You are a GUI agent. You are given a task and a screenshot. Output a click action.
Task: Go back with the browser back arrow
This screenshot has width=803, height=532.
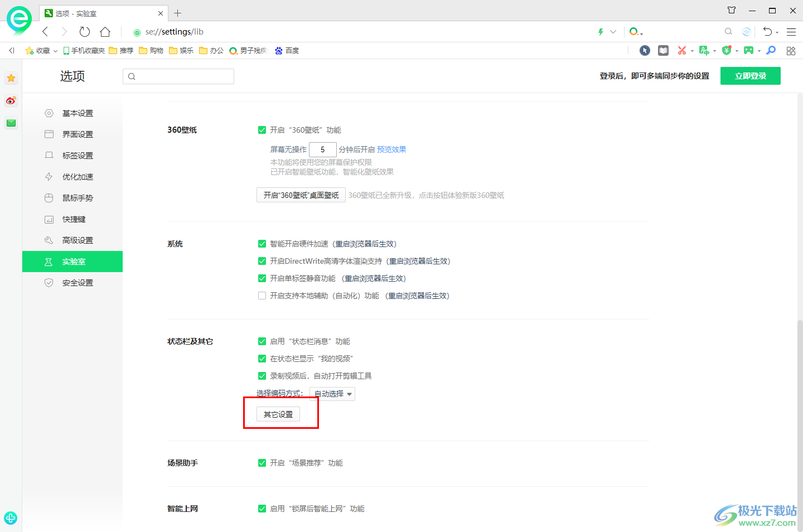(x=46, y=32)
